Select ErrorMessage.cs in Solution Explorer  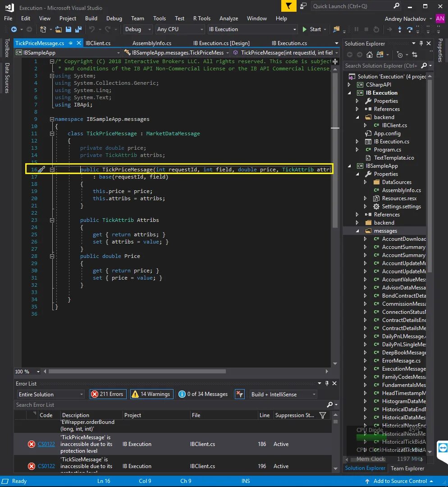click(x=401, y=361)
